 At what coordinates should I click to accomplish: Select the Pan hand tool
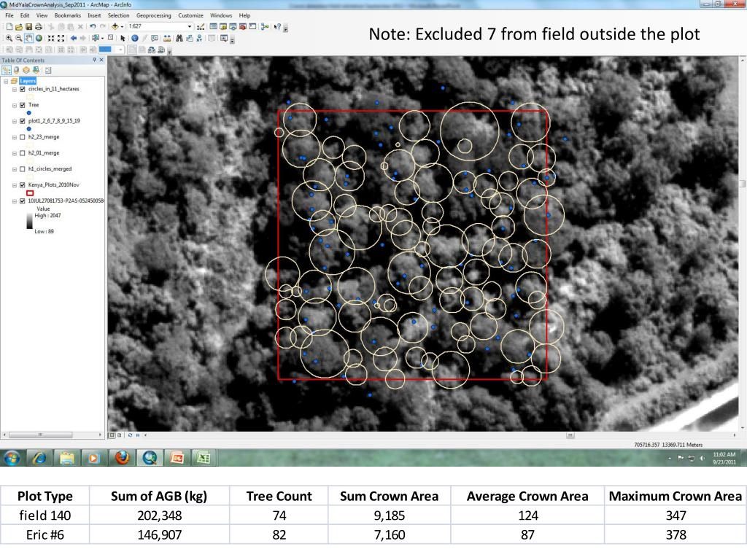pyautogui.click(x=28, y=38)
